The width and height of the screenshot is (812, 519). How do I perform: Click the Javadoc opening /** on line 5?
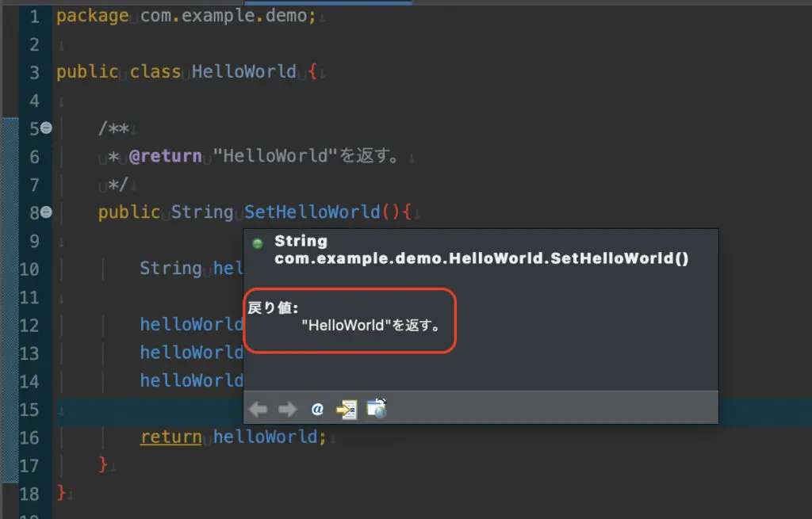pos(113,128)
